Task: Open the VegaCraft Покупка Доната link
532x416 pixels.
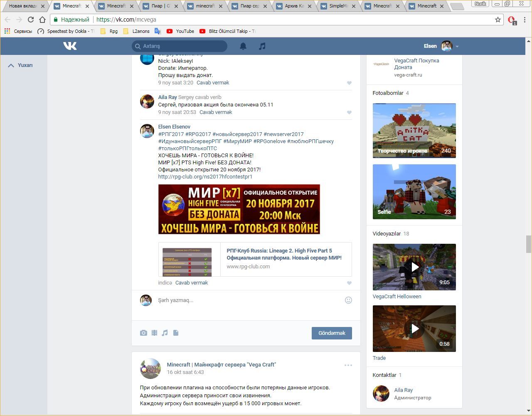Action: [416, 64]
